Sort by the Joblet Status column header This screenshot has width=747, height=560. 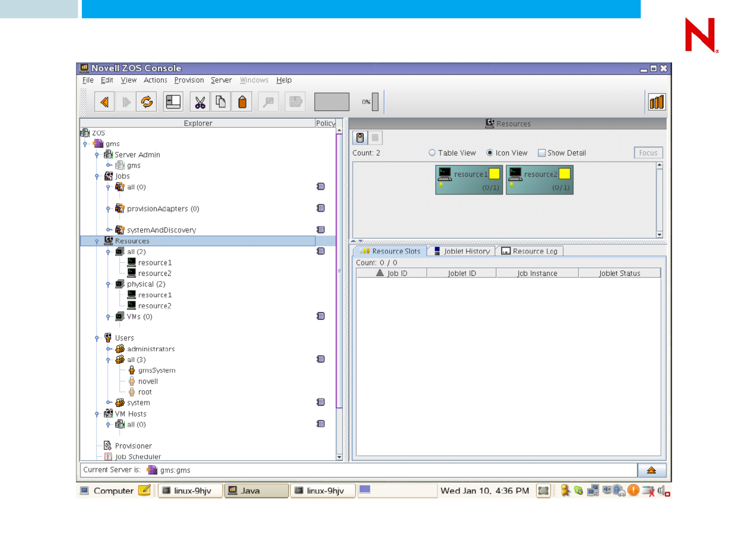620,273
